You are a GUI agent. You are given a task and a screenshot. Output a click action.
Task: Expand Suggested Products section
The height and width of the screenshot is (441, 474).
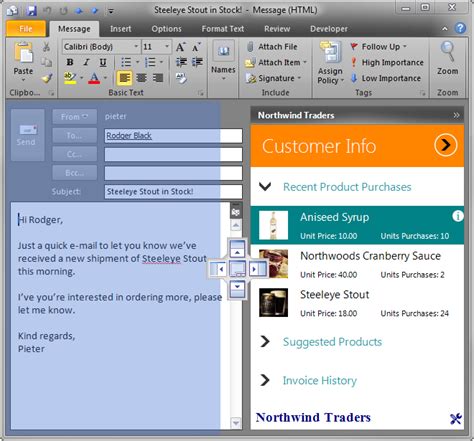coord(265,341)
